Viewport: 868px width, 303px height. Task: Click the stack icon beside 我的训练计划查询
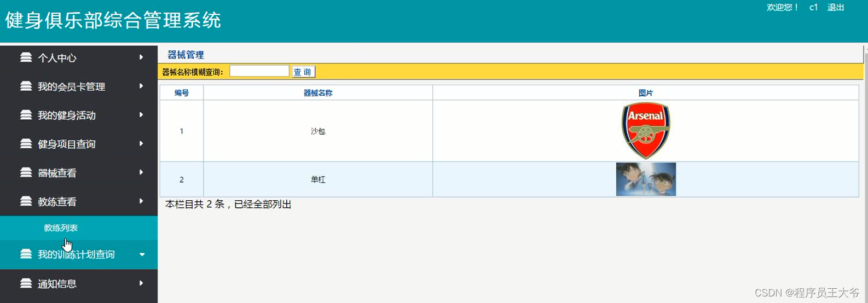[x=26, y=254]
